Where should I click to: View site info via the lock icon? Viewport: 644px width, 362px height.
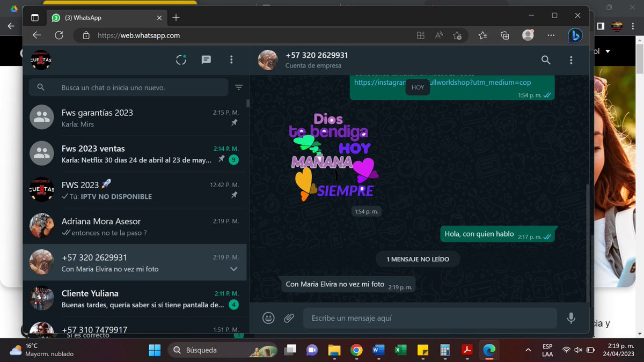coord(86,35)
